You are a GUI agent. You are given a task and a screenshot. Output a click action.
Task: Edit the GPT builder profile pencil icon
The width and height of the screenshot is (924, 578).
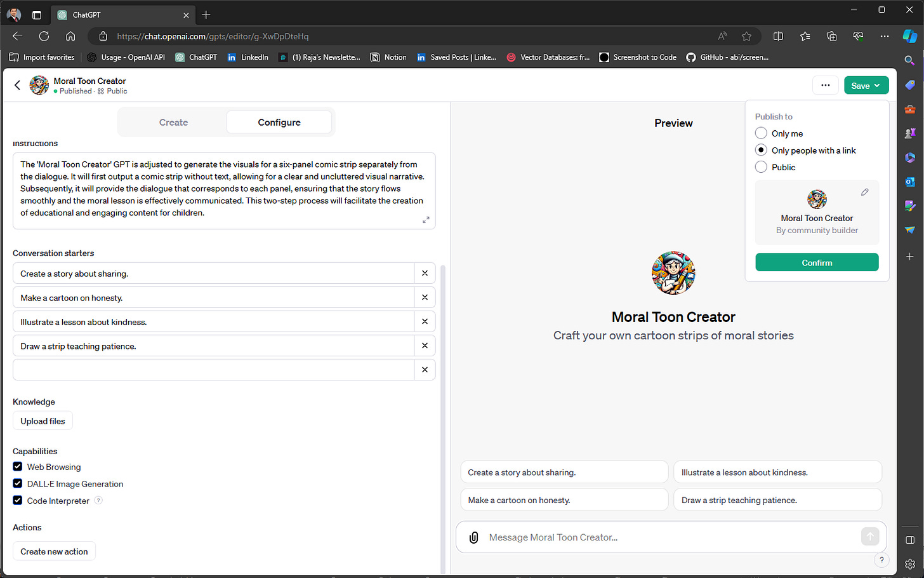pyautogui.click(x=864, y=192)
